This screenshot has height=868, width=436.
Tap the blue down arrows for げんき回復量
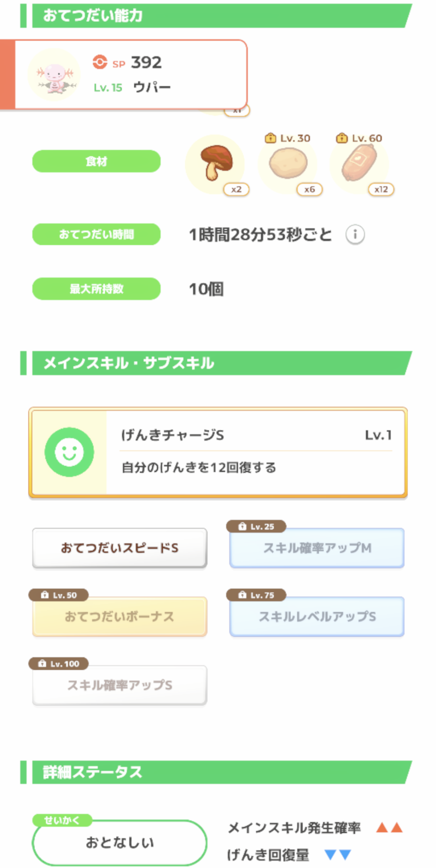click(x=338, y=855)
